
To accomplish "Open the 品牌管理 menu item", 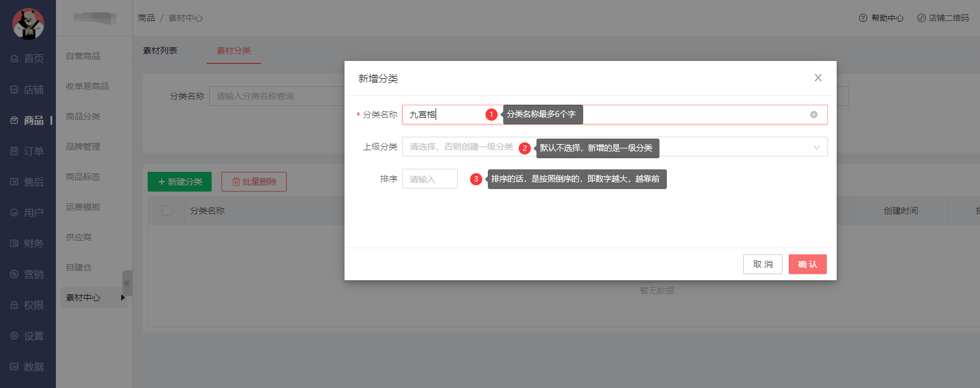I will [x=83, y=147].
